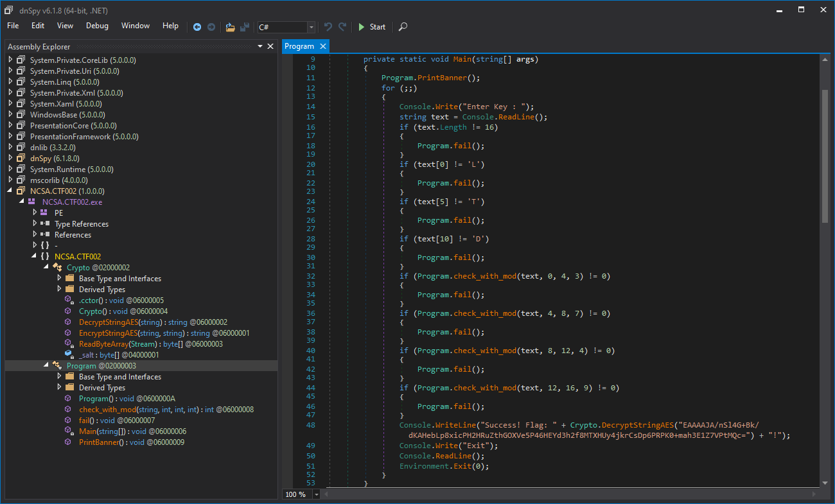
Task: Click the DecryptStringAES call in code
Action: (x=637, y=425)
